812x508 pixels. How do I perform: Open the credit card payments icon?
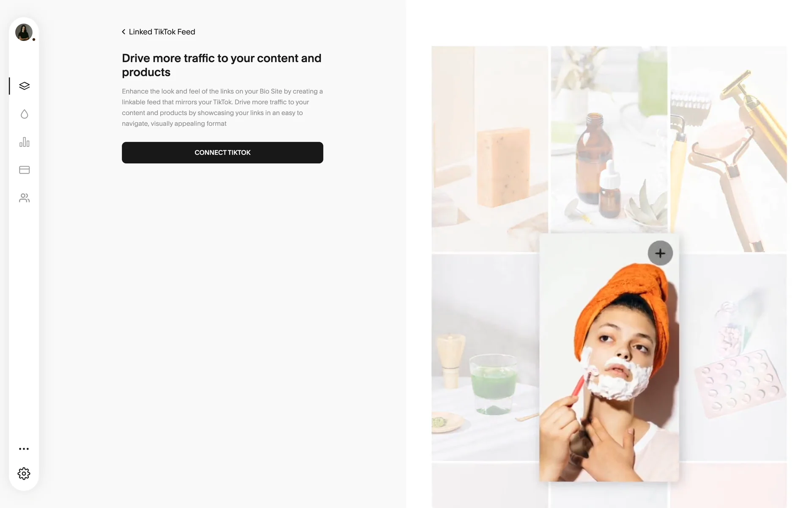(x=24, y=170)
